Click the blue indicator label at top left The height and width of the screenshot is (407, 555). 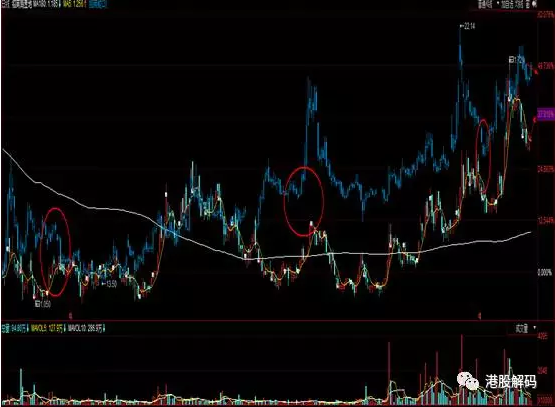click(x=97, y=5)
